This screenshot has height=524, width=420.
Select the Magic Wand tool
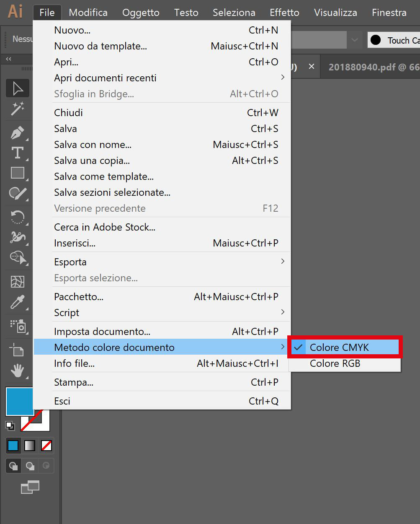[x=17, y=109]
